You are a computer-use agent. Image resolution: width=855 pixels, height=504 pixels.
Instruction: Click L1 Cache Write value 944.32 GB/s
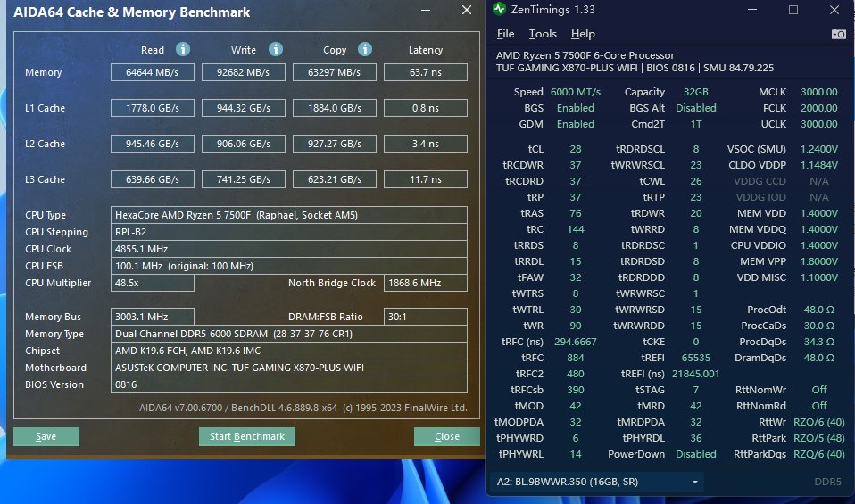tap(243, 108)
